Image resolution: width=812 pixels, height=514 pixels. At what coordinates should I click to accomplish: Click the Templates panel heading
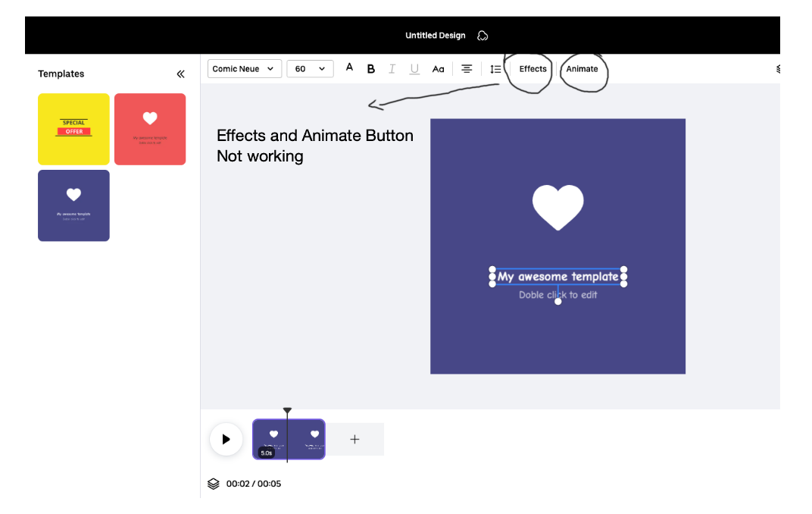tap(61, 74)
